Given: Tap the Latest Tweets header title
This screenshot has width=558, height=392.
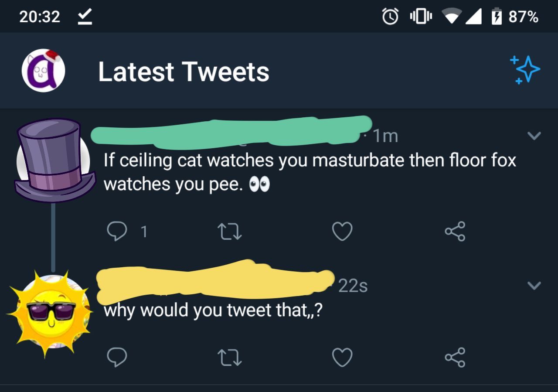Looking at the screenshot, I should tap(184, 72).
